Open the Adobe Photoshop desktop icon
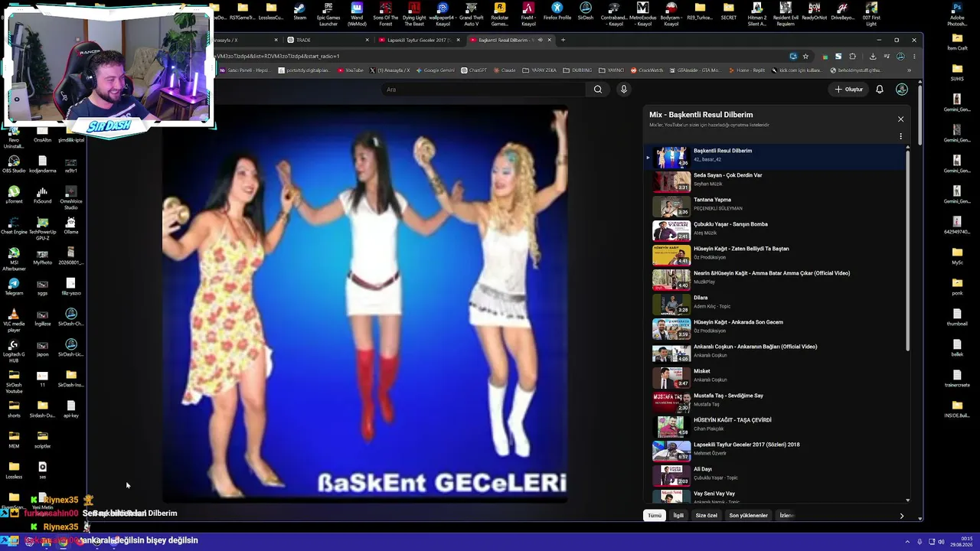Screen dimensions: 980x551 pos(957,15)
